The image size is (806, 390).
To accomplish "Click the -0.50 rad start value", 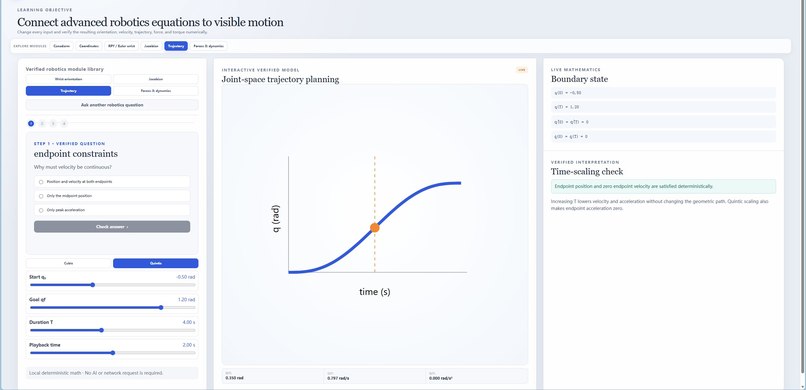I will 186,277.
